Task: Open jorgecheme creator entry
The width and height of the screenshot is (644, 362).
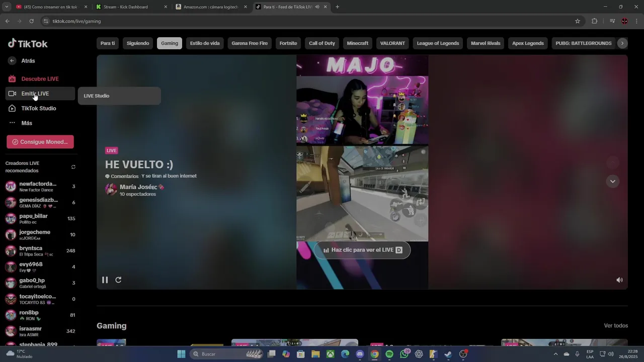Action: [40, 235]
